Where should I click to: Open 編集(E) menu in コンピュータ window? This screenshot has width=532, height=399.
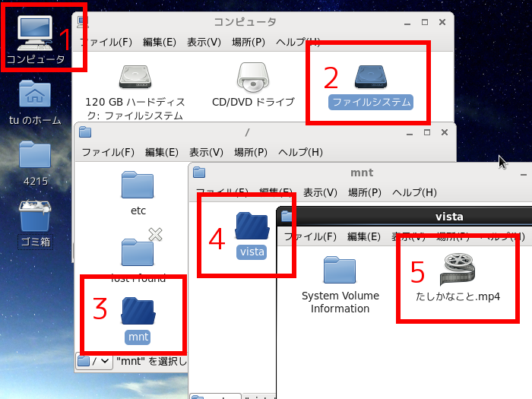click(160, 42)
